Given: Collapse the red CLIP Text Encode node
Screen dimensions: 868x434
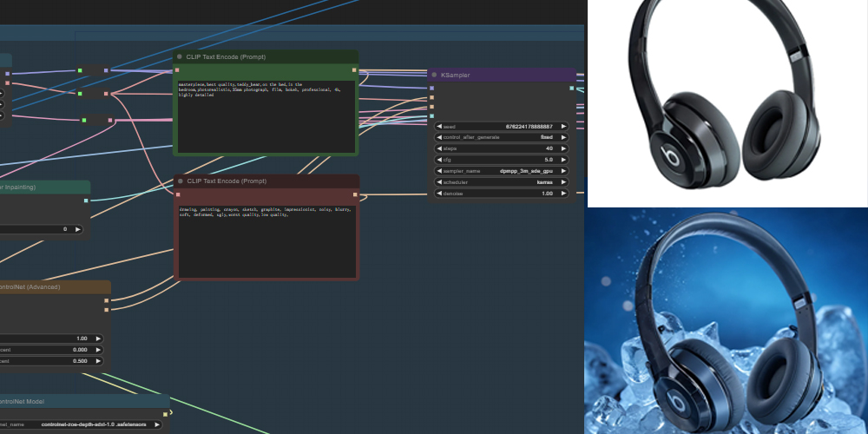Looking at the screenshot, I should 180,181.
